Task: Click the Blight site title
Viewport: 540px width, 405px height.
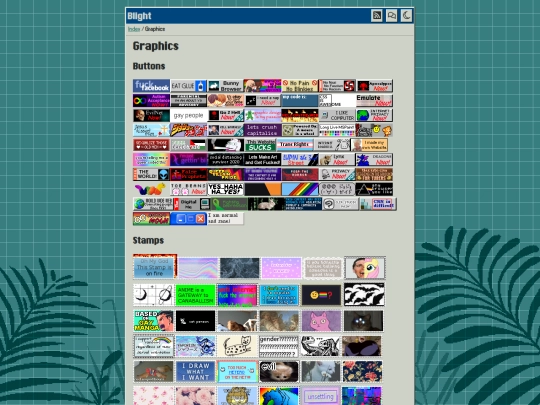Action: coord(139,16)
